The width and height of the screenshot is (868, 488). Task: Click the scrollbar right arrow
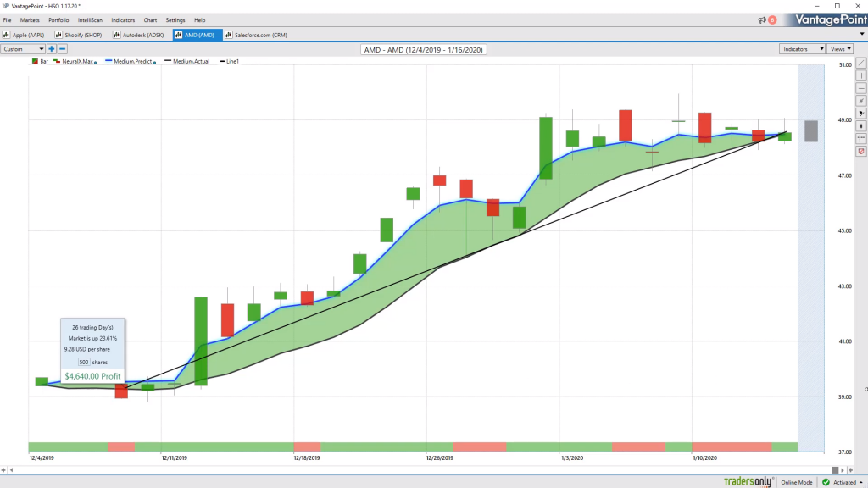tap(843, 470)
